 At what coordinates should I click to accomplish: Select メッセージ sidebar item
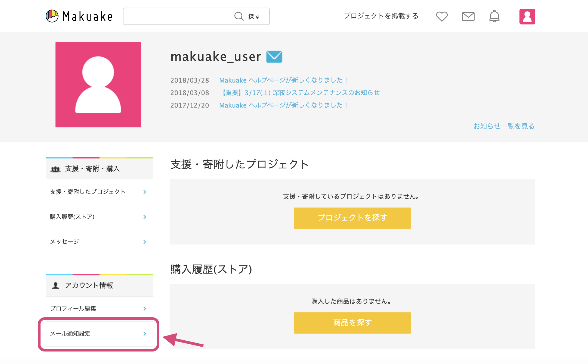coord(100,242)
